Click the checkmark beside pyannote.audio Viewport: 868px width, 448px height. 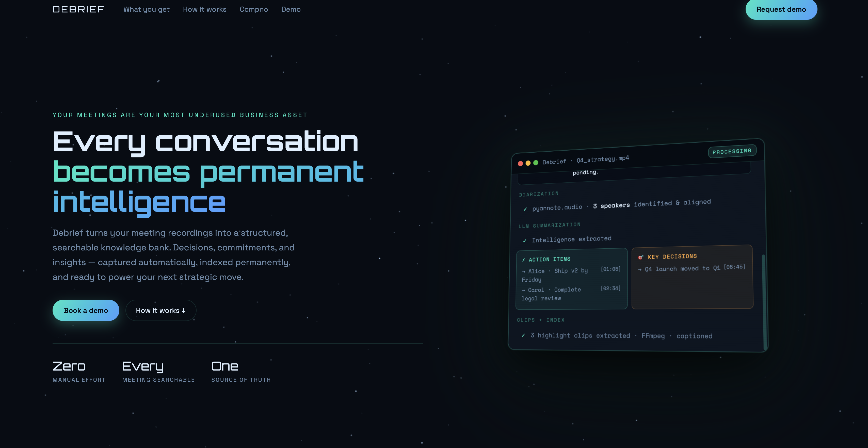[525, 209]
